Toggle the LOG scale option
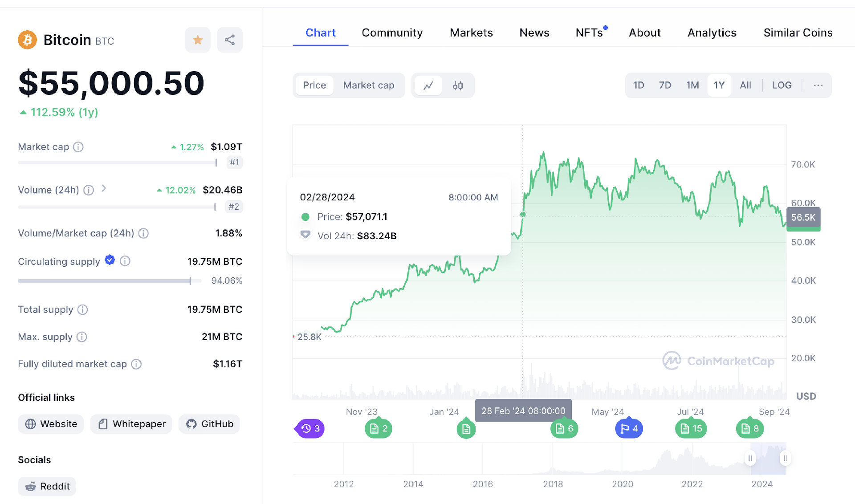Image resolution: width=855 pixels, height=504 pixels. tap(782, 85)
